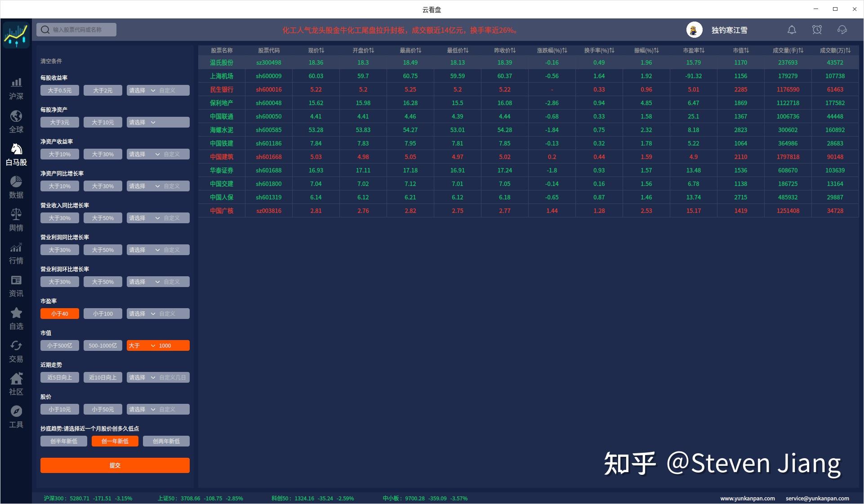864x504 pixels.
Task: Submit filters with 提交 button
Action: pos(115,465)
